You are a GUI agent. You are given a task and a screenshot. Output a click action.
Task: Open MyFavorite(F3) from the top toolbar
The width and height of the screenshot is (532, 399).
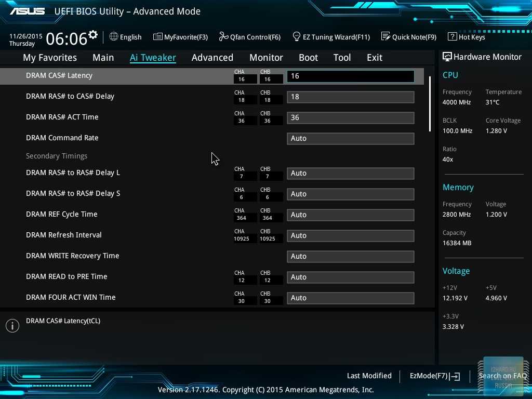pos(180,37)
